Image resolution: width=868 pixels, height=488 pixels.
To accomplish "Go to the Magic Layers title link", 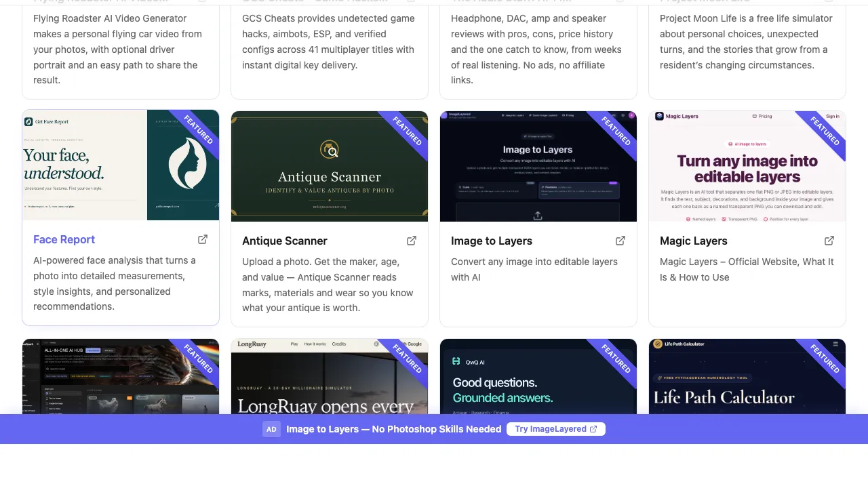I will 693,241.
